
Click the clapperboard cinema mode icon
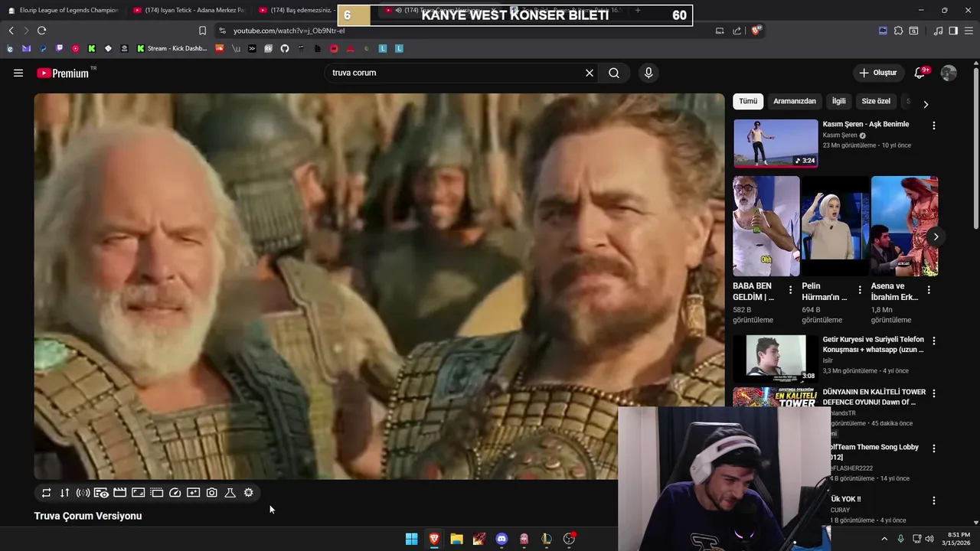(x=119, y=493)
